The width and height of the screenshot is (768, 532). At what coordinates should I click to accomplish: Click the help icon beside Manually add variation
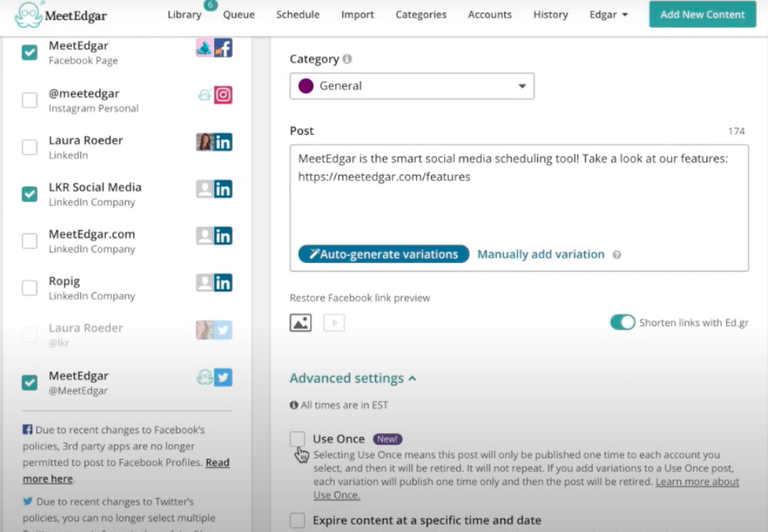click(617, 255)
